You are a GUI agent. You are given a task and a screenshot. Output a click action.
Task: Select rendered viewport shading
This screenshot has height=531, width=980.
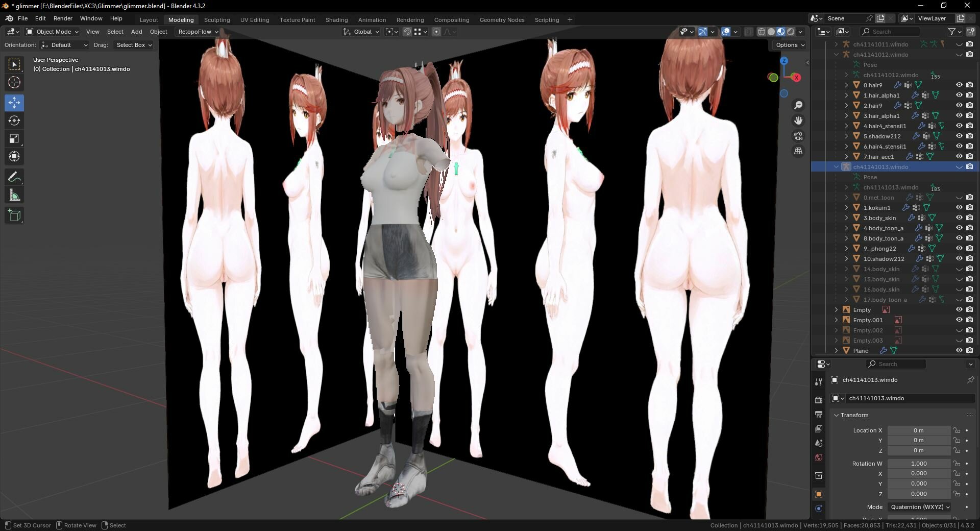pos(791,32)
